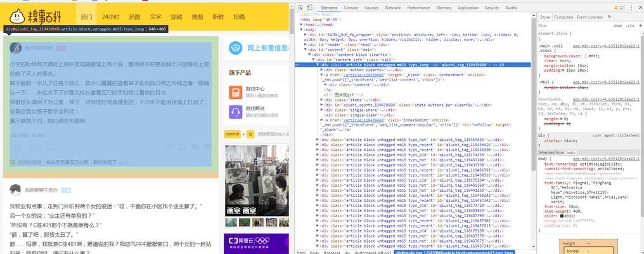Viewport: 644px width, 254px height.
Task: Go to the 投稿 submit navigation tab
Action: point(239,17)
